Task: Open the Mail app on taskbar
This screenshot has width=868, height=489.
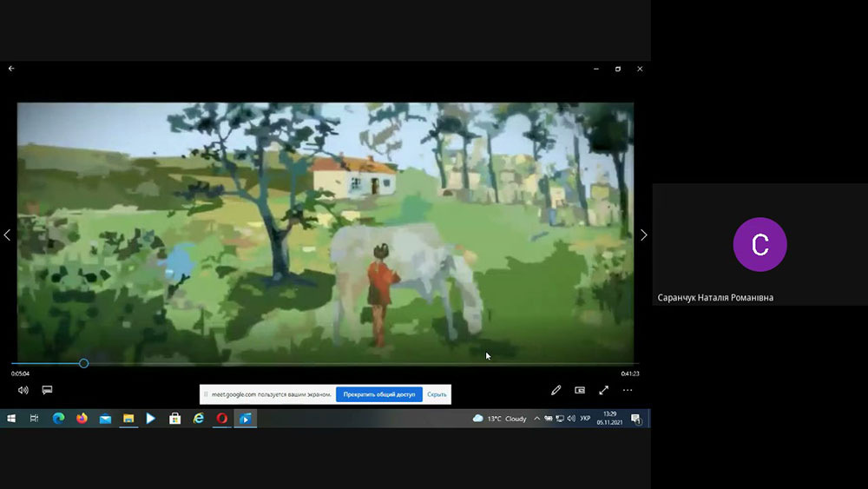Action: click(x=105, y=419)
